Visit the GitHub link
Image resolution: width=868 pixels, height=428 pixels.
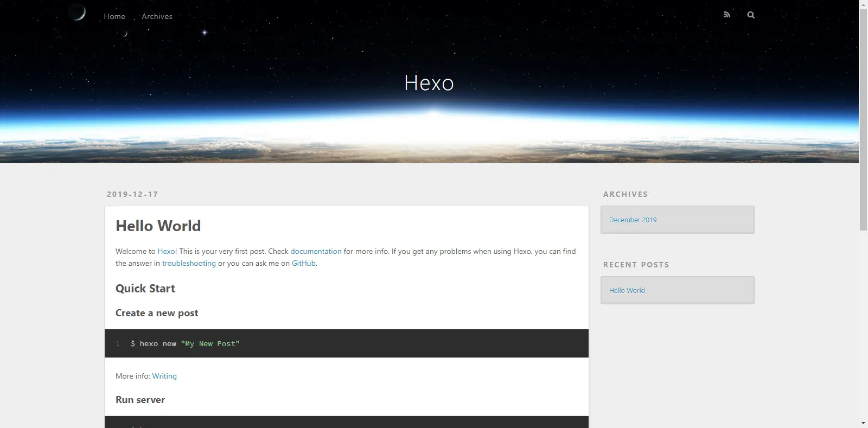click(x=304, y=263)
